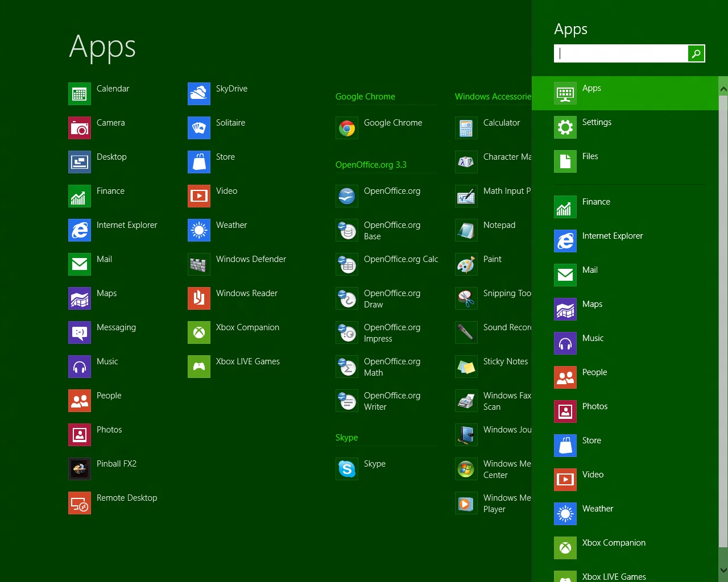Click the search pane scrollbar down arrow
Screen dimensions: 728x582
pyautogui.click(x=723, y=569)
